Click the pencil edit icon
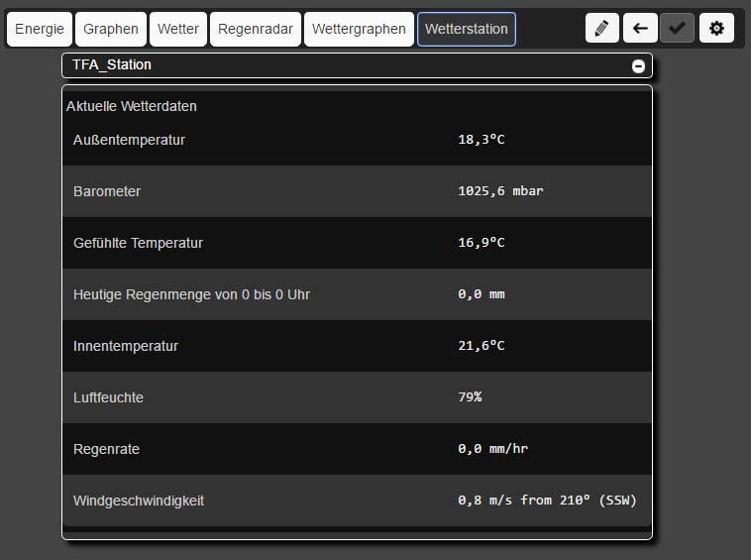 click(x=601, y=29)
